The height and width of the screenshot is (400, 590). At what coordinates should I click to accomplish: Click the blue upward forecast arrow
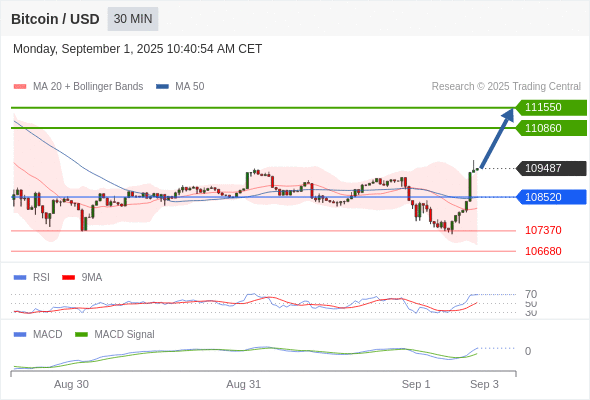click(497, 138)
